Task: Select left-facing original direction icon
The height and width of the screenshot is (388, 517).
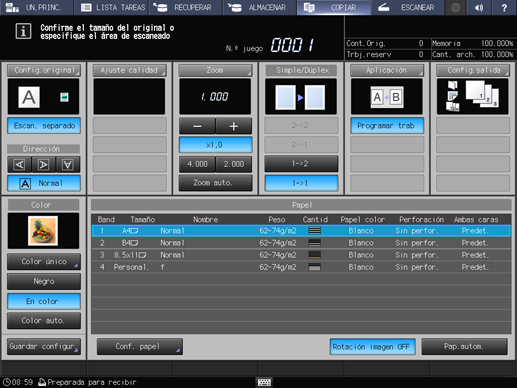Action: [19, 164]
